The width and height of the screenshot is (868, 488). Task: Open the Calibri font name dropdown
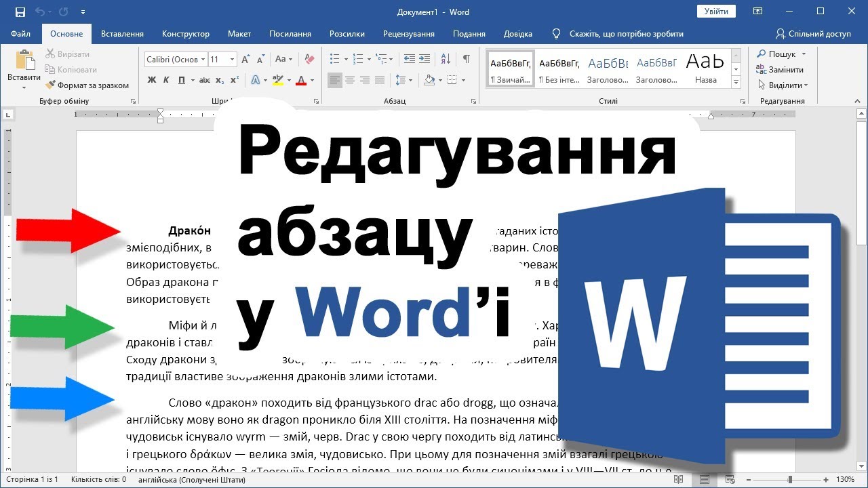click(x=203, y=60)
